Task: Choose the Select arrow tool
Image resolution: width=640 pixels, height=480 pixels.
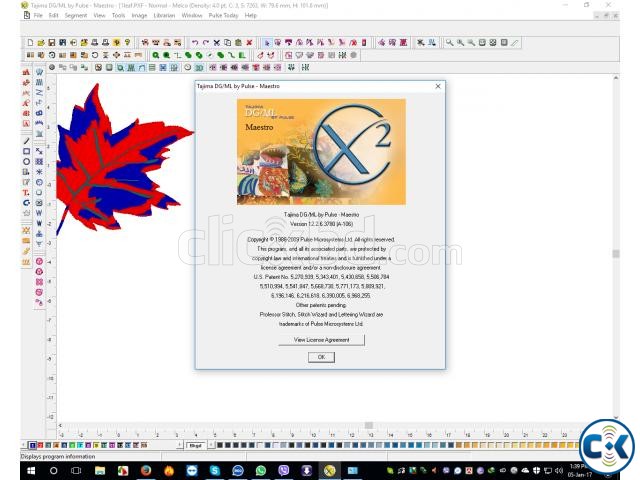Action: [267, 42]
